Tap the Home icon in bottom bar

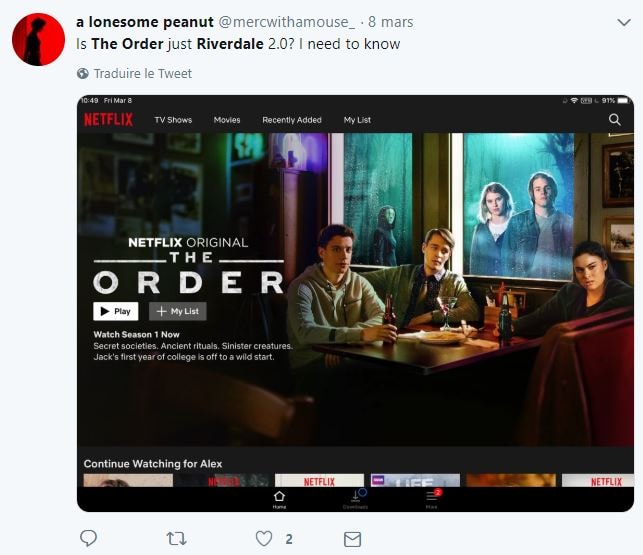279,499
